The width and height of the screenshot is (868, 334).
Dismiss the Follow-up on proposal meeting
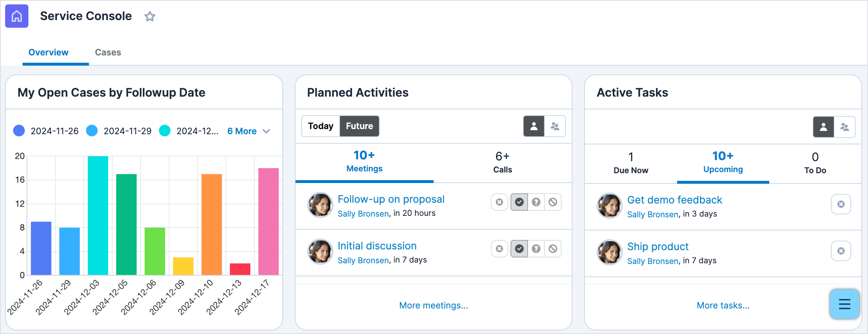(x=499, y=202)
